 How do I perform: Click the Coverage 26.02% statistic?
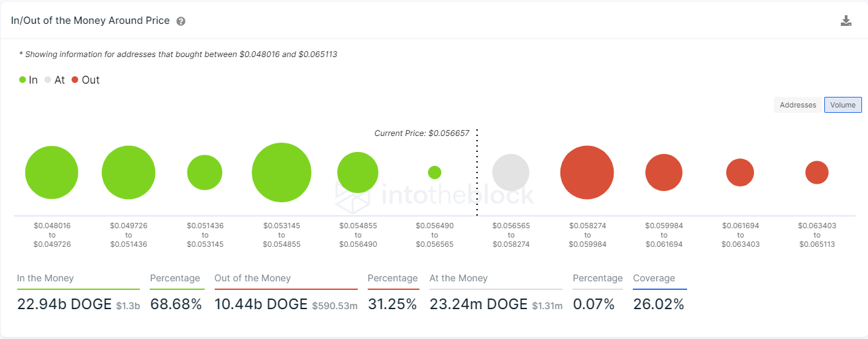pos(659,305)
